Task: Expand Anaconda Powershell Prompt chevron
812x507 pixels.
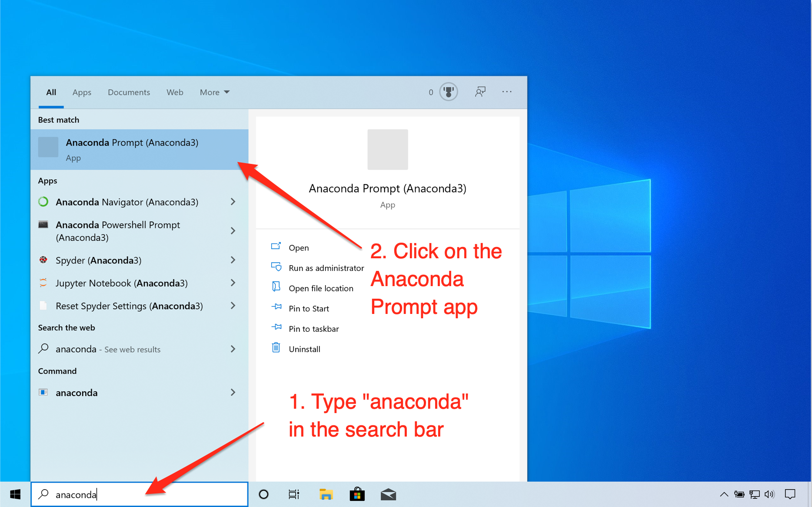Action: pyautogui.click(x=233, y=231)
